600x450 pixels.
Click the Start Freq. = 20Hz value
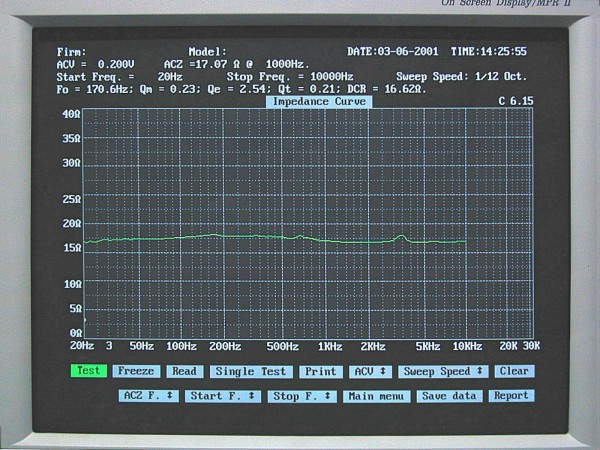(120, 77)
